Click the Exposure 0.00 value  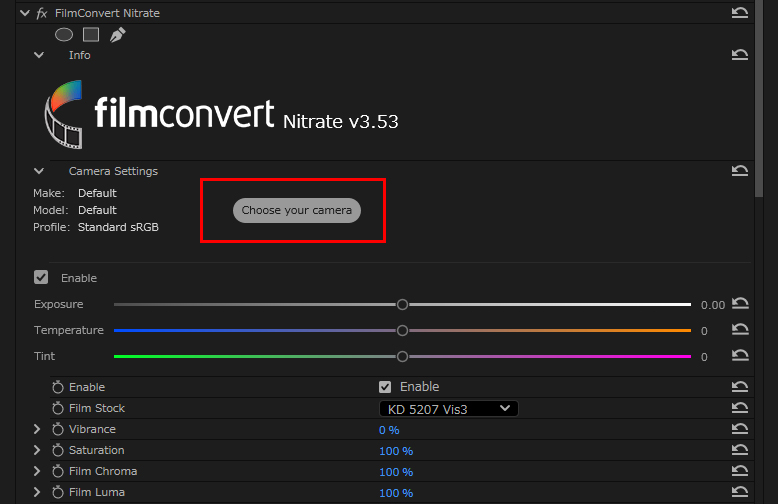(x=713, y=305)
